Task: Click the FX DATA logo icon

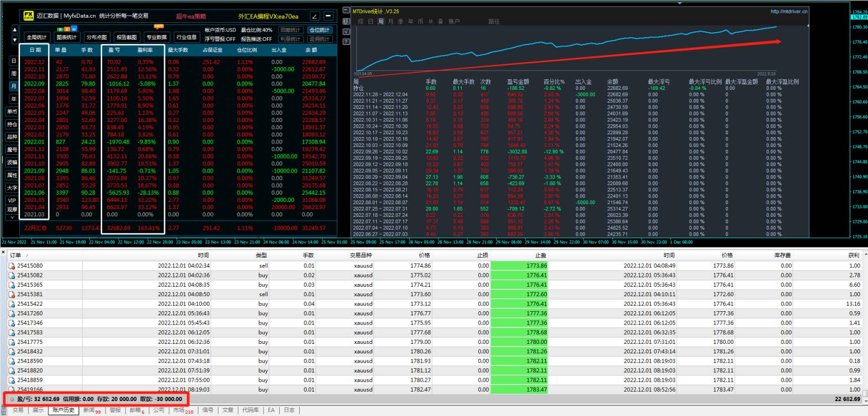Action: pyautogui.click(x=28, y=16)
